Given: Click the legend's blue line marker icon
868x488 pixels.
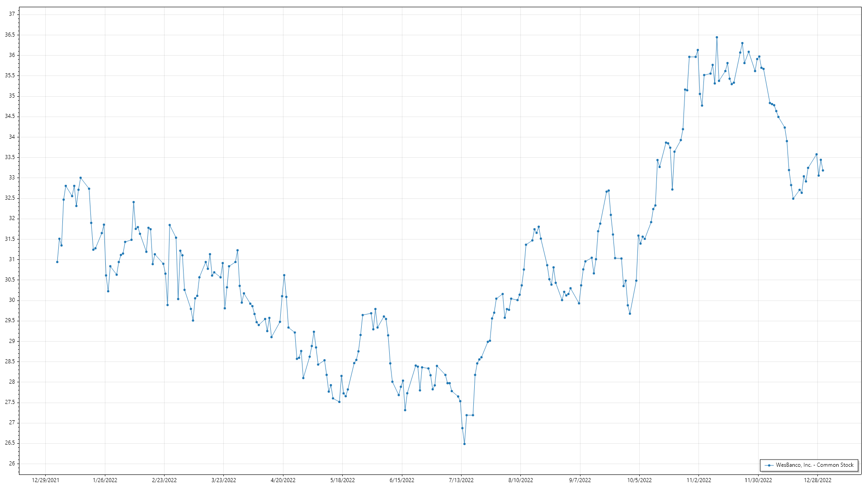Looking at the screenshot, I should [769, 465].
